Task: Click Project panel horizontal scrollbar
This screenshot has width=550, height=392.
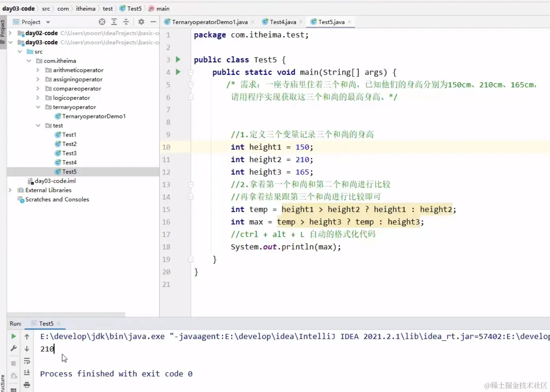Action: (x=66, y=315)
